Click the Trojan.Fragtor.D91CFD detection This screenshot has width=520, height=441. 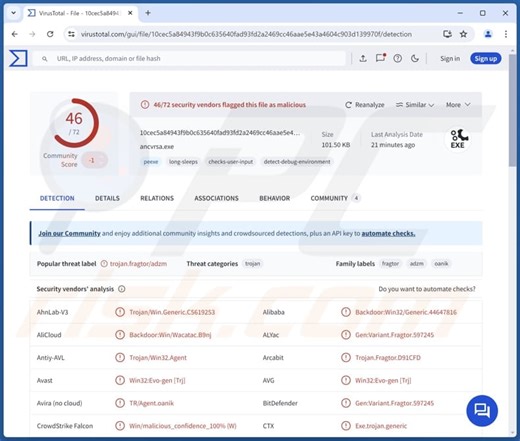click(388, 358)
